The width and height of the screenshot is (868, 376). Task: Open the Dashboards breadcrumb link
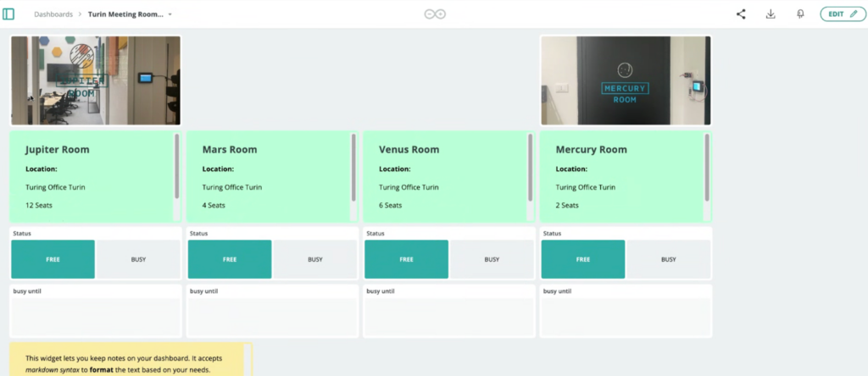point(53,14)
